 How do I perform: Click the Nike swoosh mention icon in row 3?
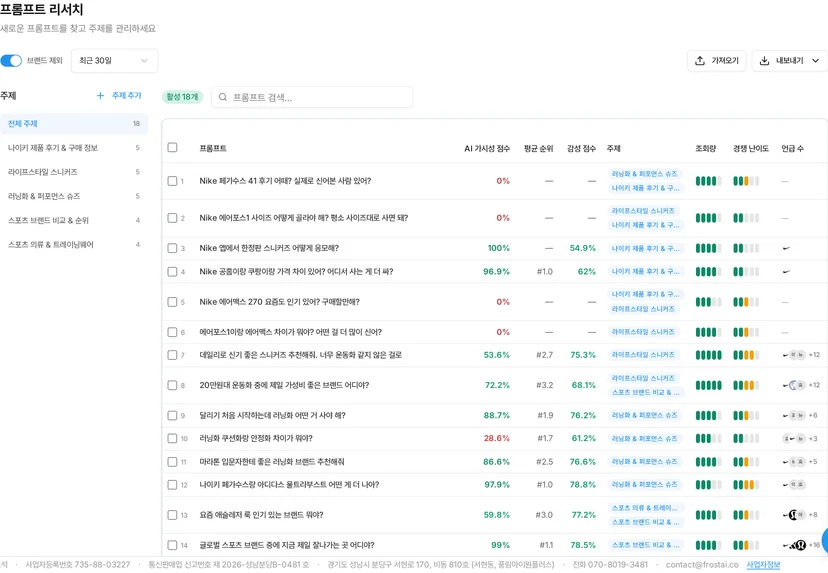[x=786, y=248]
